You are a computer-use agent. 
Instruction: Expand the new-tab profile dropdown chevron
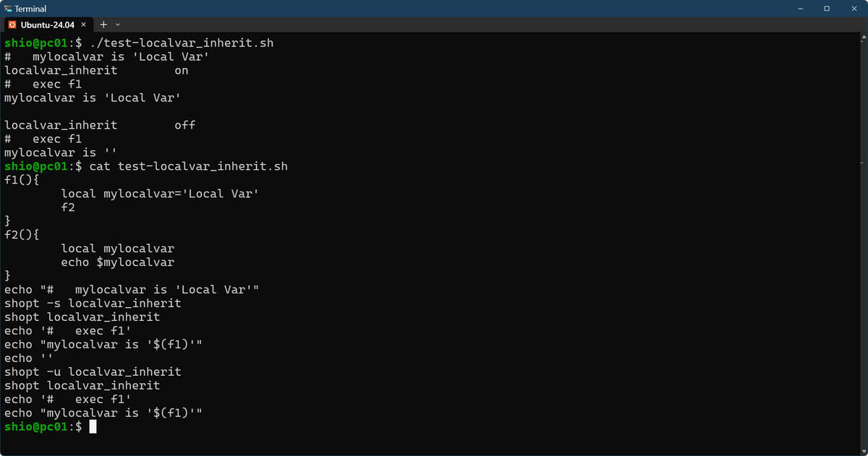click(x=118, y=25)
